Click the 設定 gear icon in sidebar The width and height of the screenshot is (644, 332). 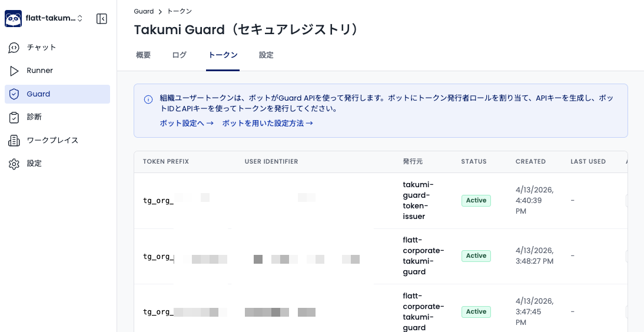click(x=14, y=164)
